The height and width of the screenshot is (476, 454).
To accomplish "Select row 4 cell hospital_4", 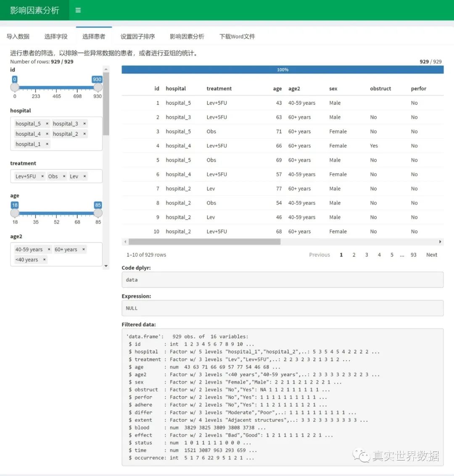I will click(178, 146).
